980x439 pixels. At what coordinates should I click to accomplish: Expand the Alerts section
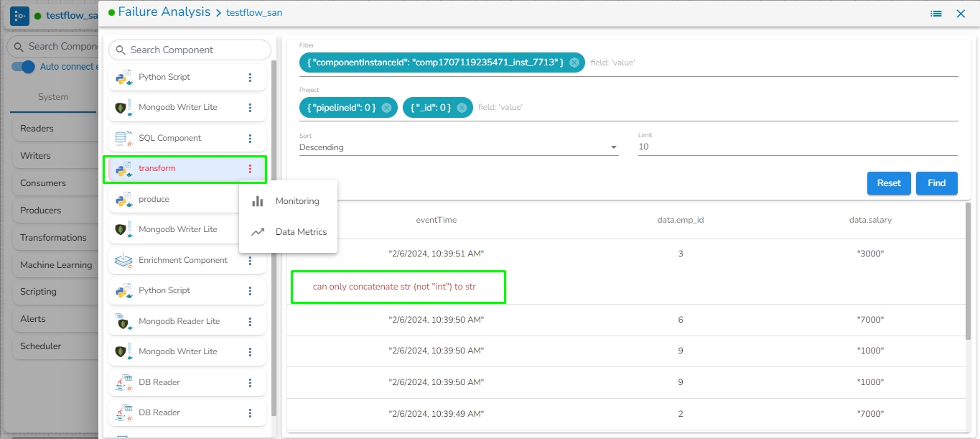54,319
